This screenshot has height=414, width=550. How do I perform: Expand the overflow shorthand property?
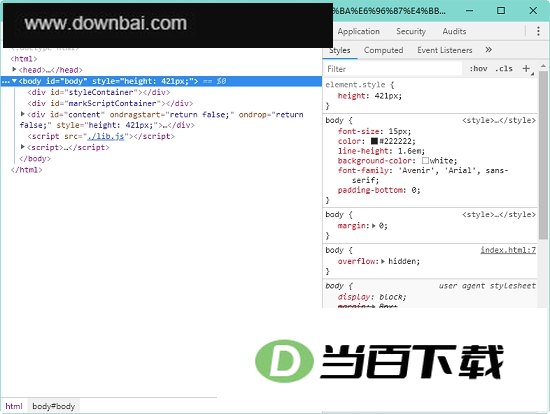click(x=383, y=261)
